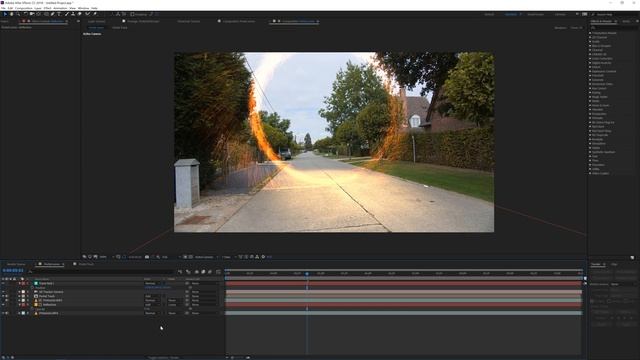Open the 1 View layout dropdown
This screenshot has width=640, height=360.
coord(228,257)
